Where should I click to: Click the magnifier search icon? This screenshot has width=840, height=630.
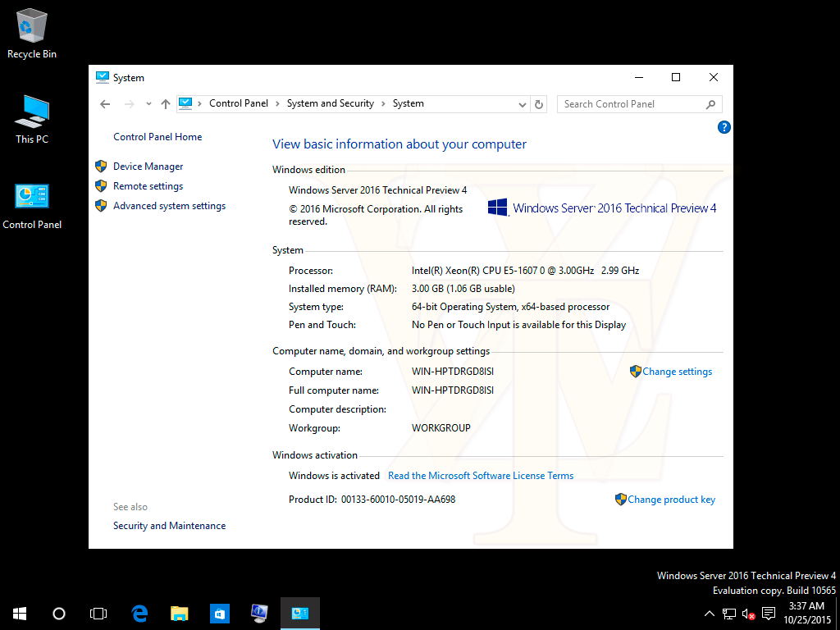pos(710,104)
